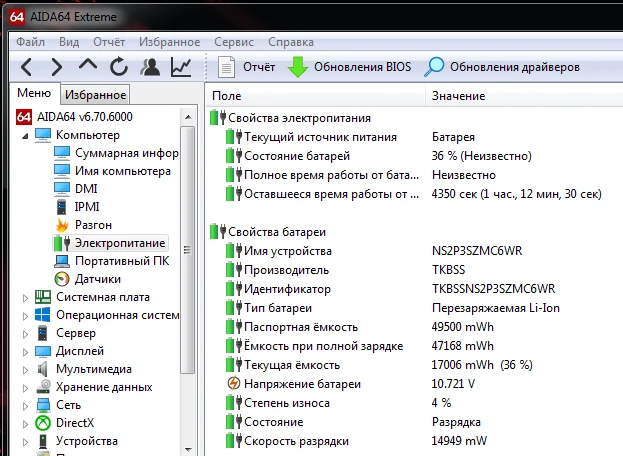Select the Свойства батареи group row
Image resolution: width=623 pixels, height=456 pixels.
click(x=268, y=232)
